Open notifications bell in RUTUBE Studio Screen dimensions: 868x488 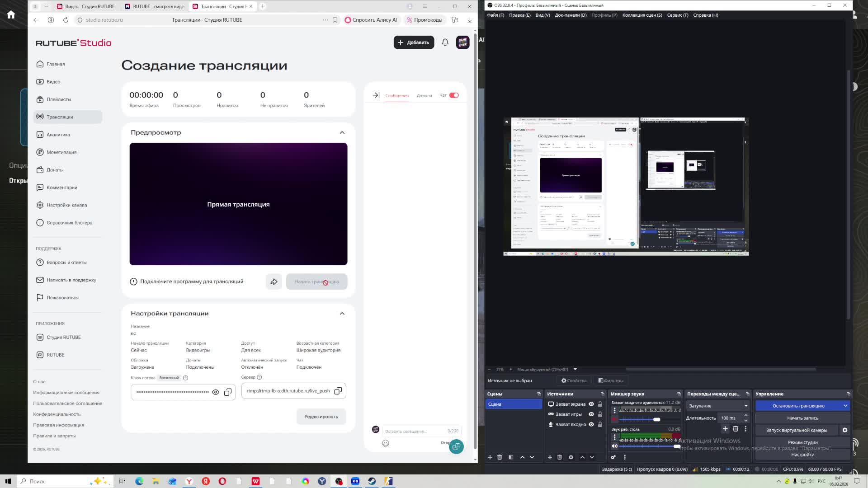[445, 42]
